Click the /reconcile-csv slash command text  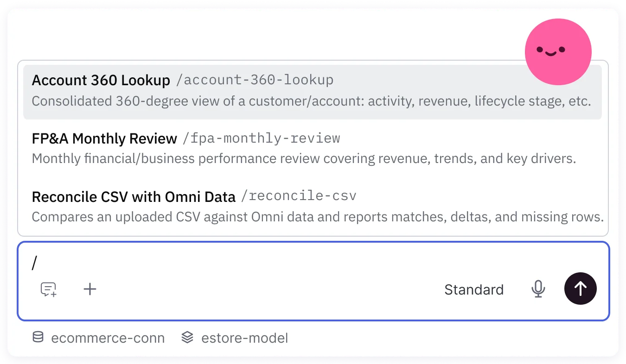point(299,196)
